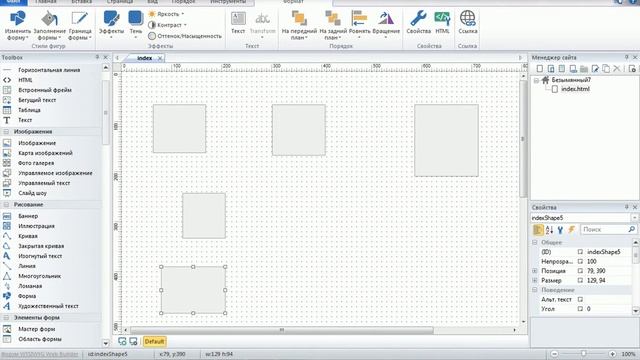Toggle categorized view in Свойства panel
Viewport: 640px width, 360px height.
(x=538, y=230)
